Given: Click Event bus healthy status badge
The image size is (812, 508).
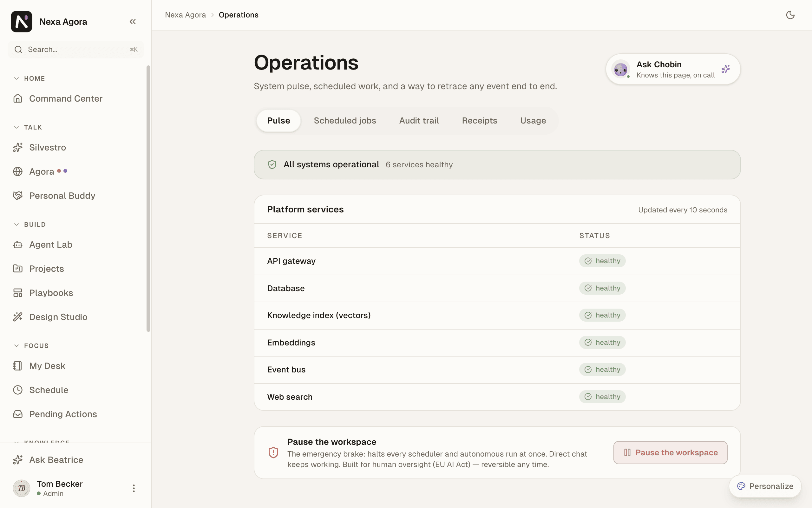Looking at the screenshot, I should pos(602,370).
